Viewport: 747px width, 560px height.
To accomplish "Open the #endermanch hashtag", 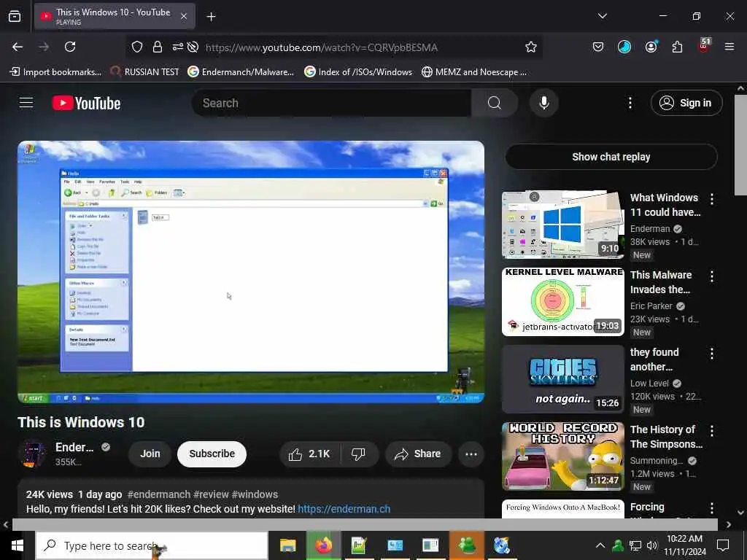I will [x=158, y=494].
